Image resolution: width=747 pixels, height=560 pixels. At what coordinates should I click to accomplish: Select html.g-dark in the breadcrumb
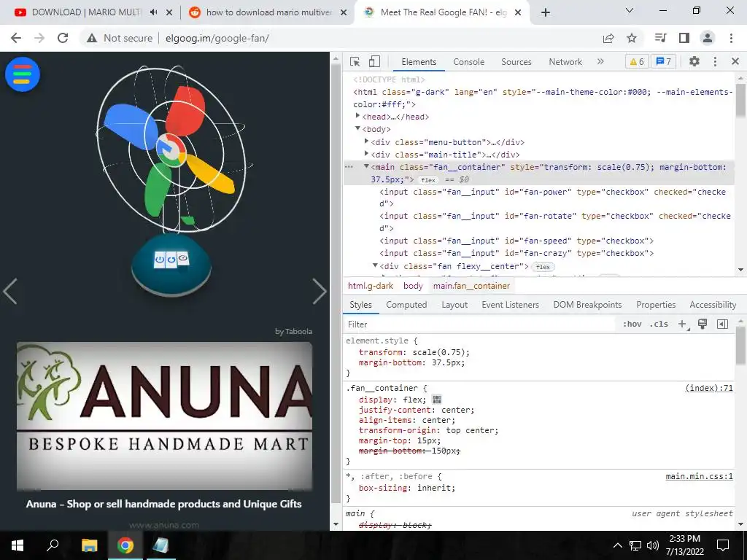pyautogui.click(x=371, y=286)
